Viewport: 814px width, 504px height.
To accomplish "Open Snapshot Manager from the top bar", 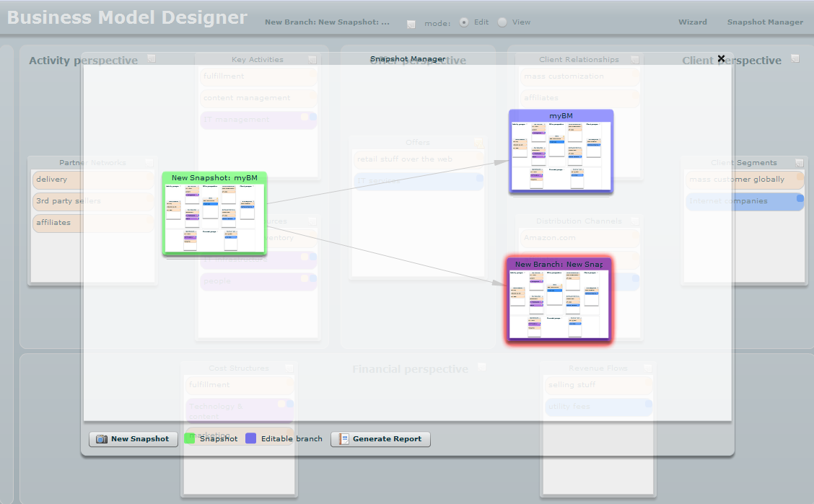I will pos(765,22).
